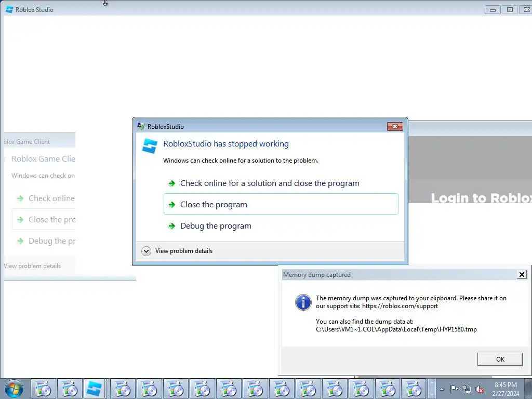The height and width of the screenshot is (399, 532).
Task: Show hidden tray icons arrow
Action: click(442, 389)
